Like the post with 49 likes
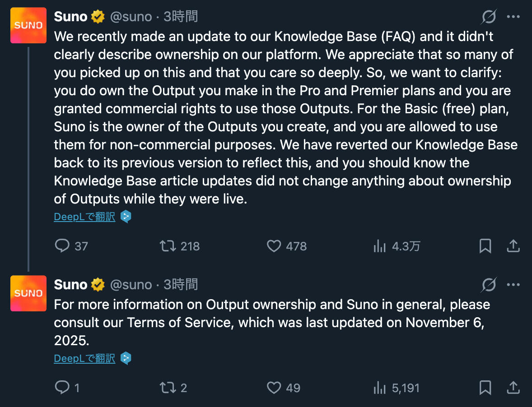The image size is (532, 407). tap(274, 388)
